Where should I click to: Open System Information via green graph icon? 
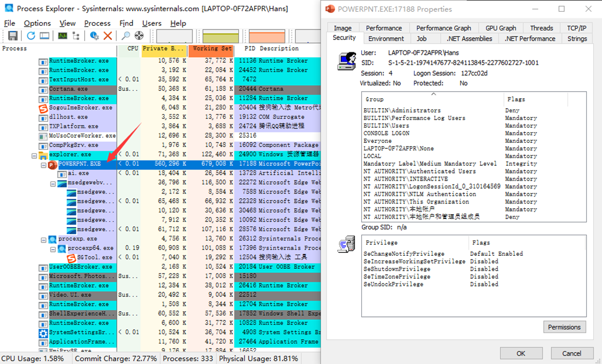[62, 36]
